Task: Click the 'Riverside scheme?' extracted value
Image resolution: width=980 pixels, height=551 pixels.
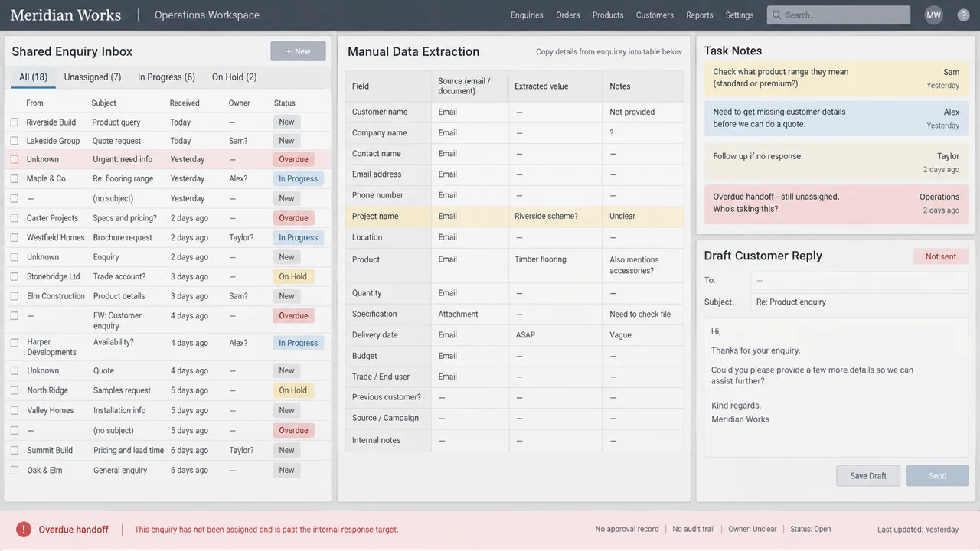Action: click(x=546, y=217)
